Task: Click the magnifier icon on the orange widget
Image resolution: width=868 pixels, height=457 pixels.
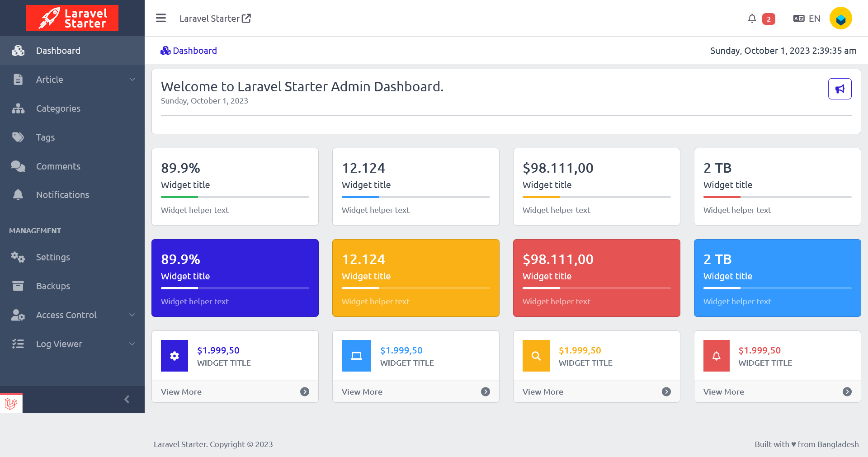Action: [536, 356]
